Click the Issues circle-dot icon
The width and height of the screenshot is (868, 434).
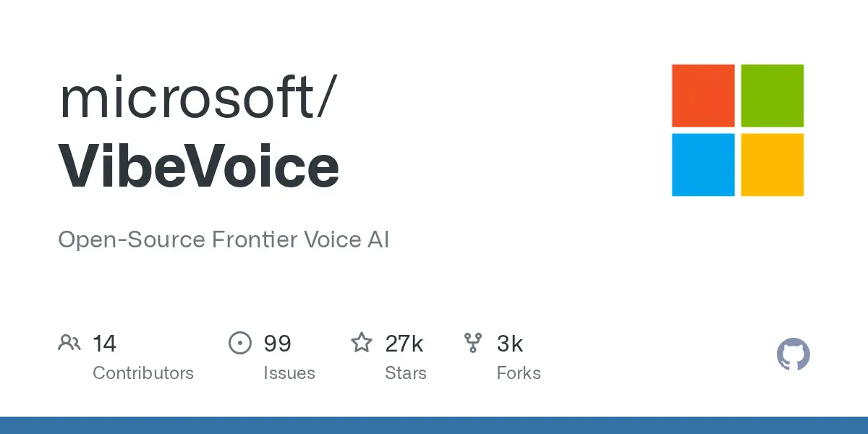click(x=239, y=342)
